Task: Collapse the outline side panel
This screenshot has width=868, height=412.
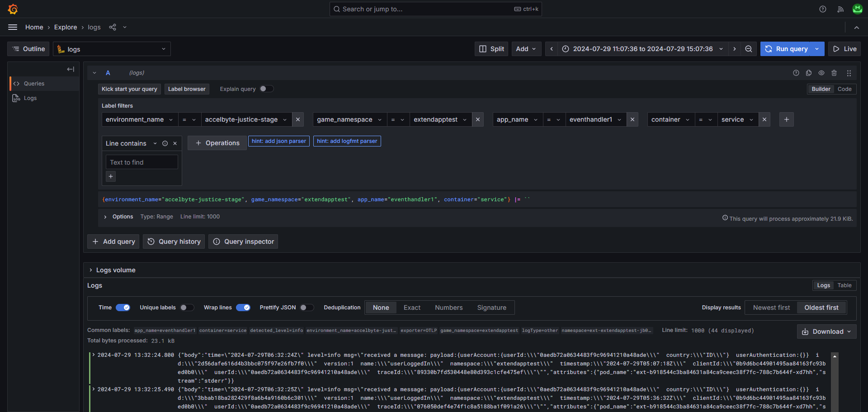Action: coord(71,69)
